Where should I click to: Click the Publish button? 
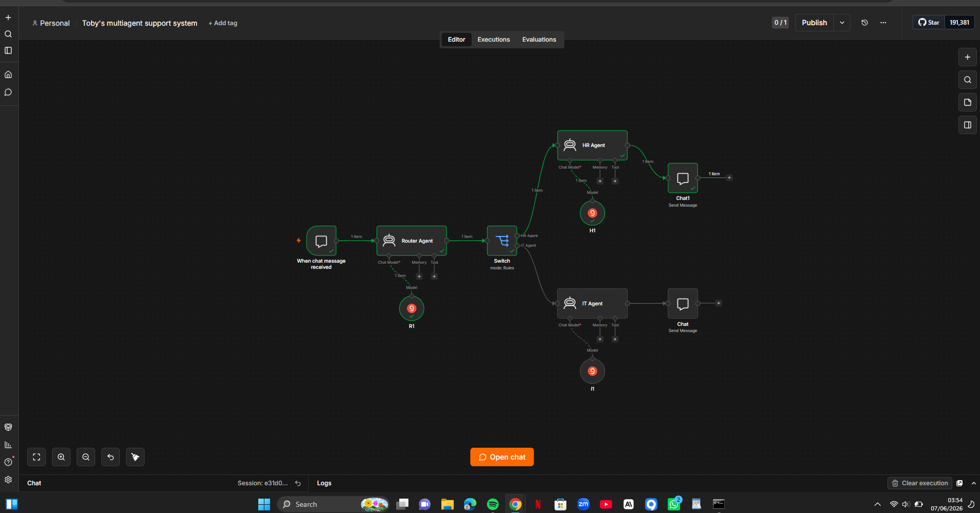point(814,23)
